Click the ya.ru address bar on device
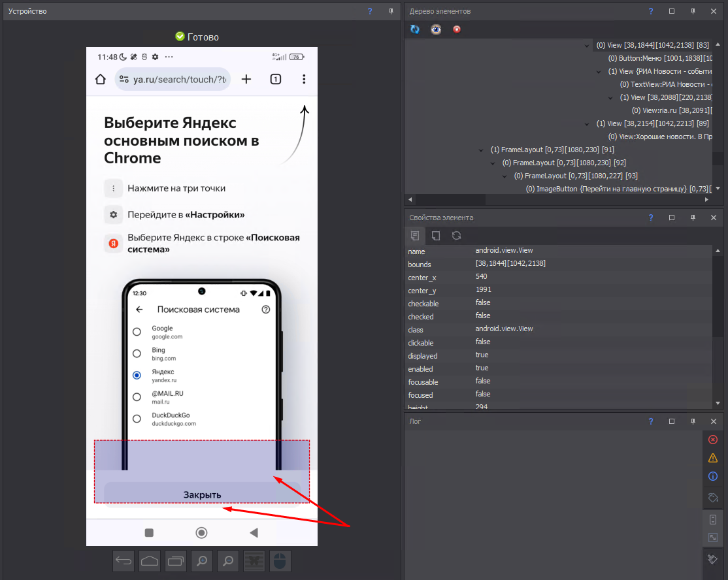 (173, 79)
